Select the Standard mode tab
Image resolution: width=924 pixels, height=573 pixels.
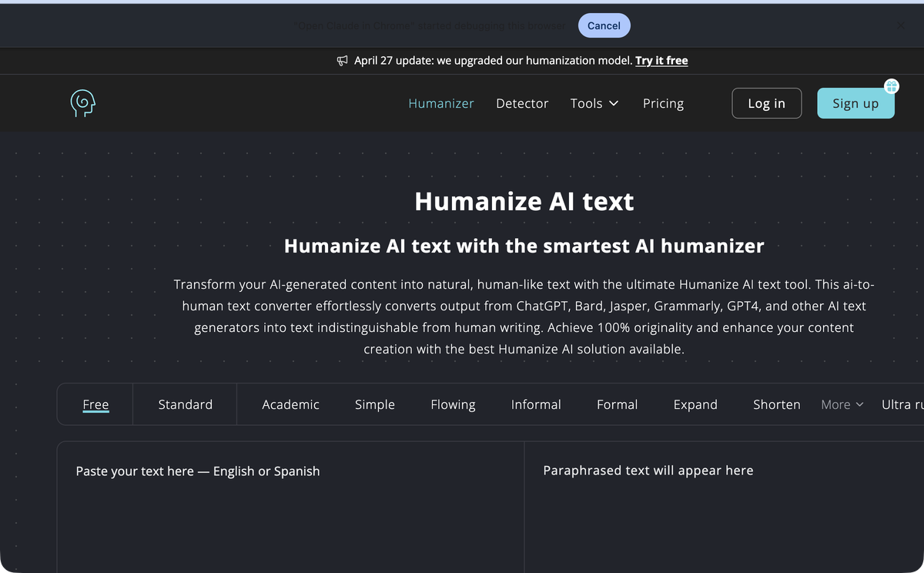(186, 404)
